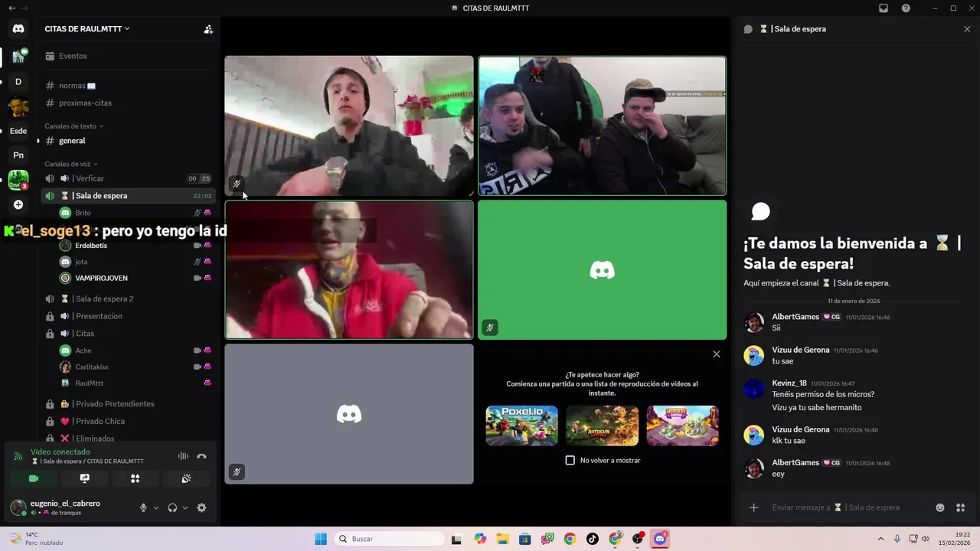Join the Sala de espera 2 voice channel
Image resolution: width=980 pixels, height=551 pixels.
tap(127, 298)
